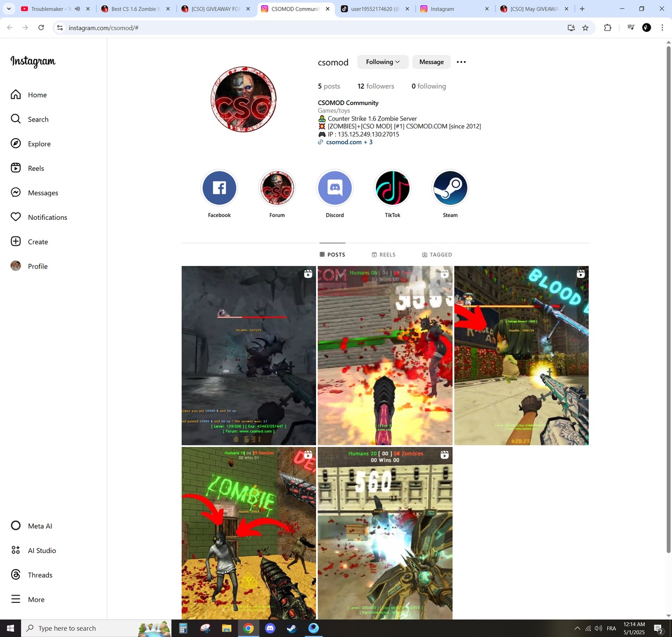672x637 pixels.
Task: Click the page vertical scrollbar
Action: click(668, 297)
